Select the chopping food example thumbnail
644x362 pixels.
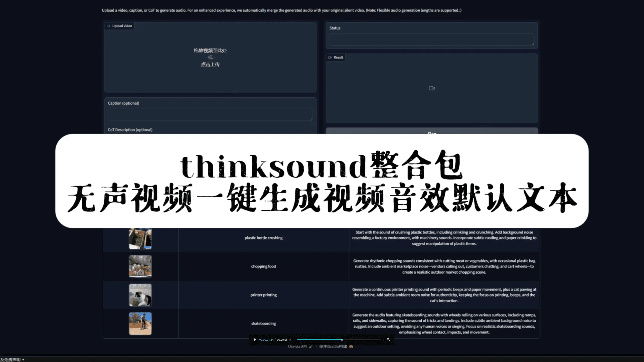(x=140, y=266)
